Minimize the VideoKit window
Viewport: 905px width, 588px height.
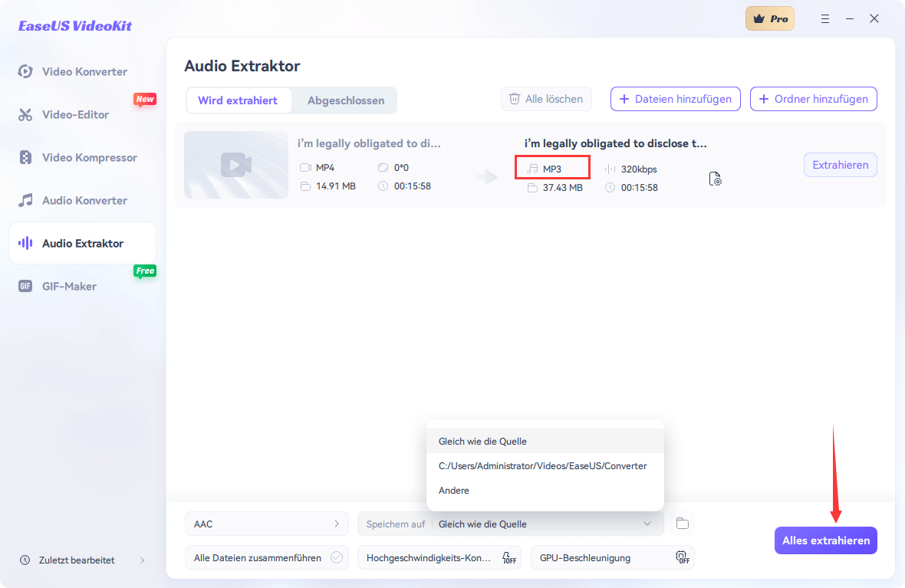[850, 19]
